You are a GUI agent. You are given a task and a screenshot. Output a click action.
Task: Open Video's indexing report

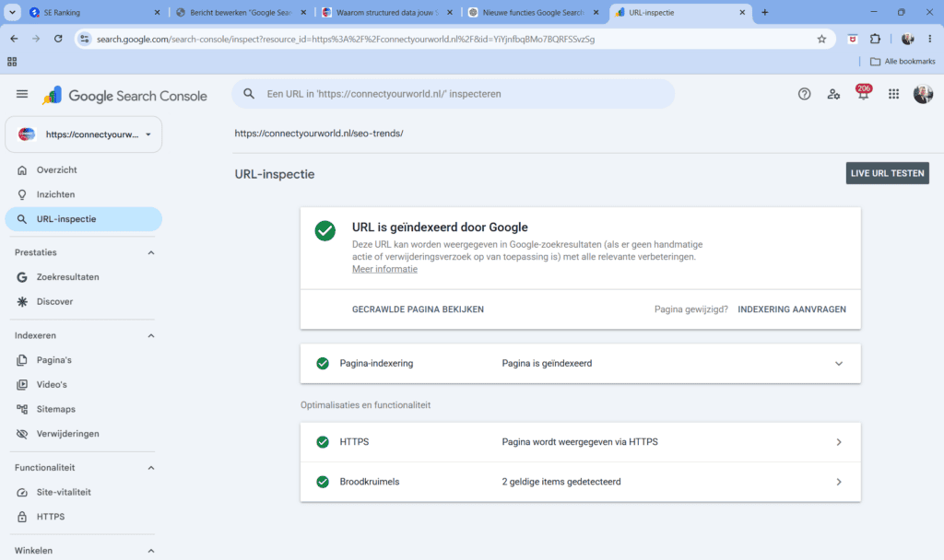84,385
